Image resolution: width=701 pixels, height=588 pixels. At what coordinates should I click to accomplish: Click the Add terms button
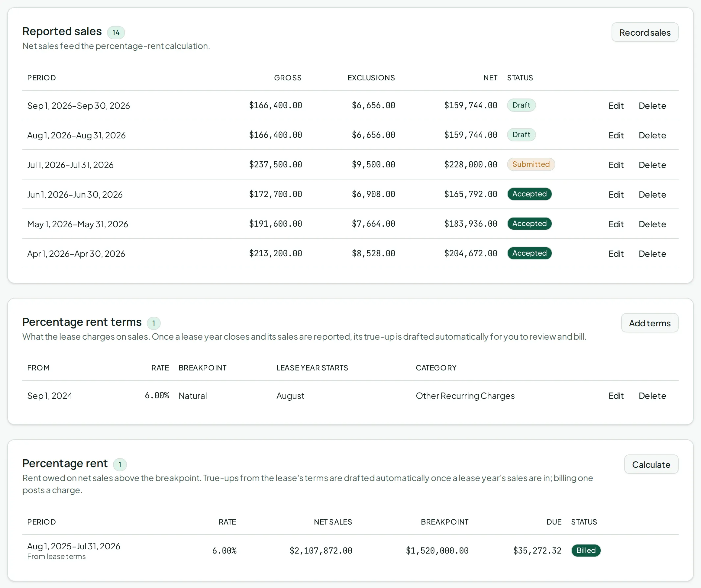click(x=650, y=323)
